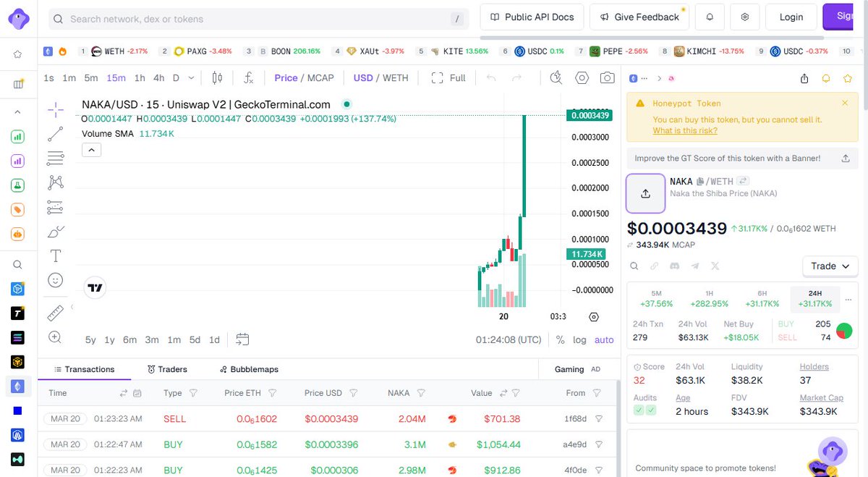Add NAKA to favorites star
Image resolution: width=868 pixels, height=477 pixels.
pyautogui.click(x=847, y=78)
